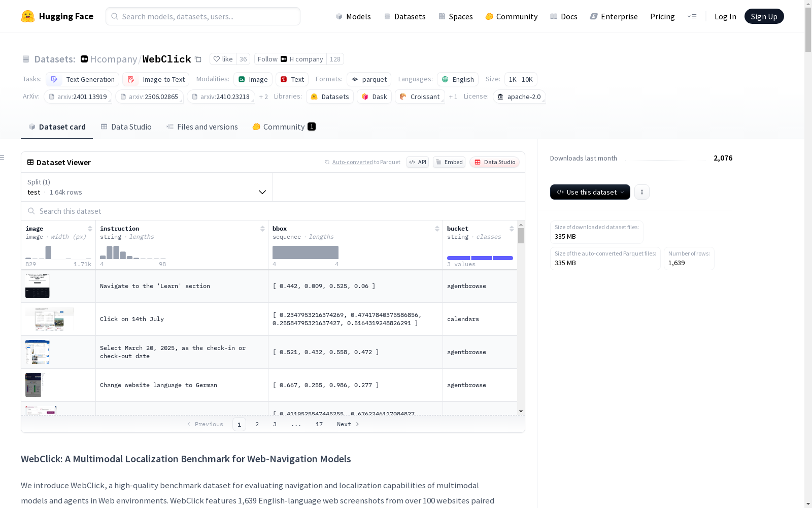Viewport: 812px width, 508px height.
Task: Click the Hugging Face logo
Action: (x=57, y=16)
